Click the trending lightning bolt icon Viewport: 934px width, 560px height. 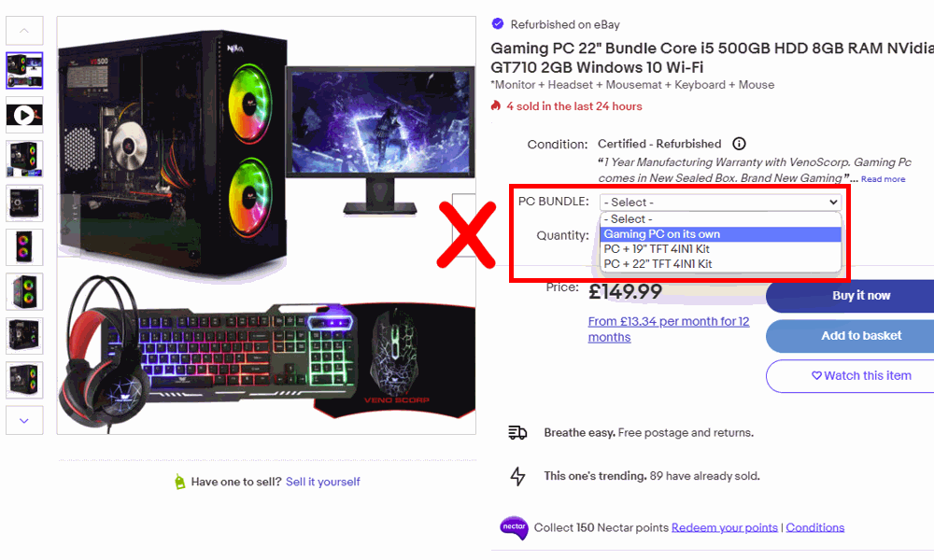coord(517,476)
